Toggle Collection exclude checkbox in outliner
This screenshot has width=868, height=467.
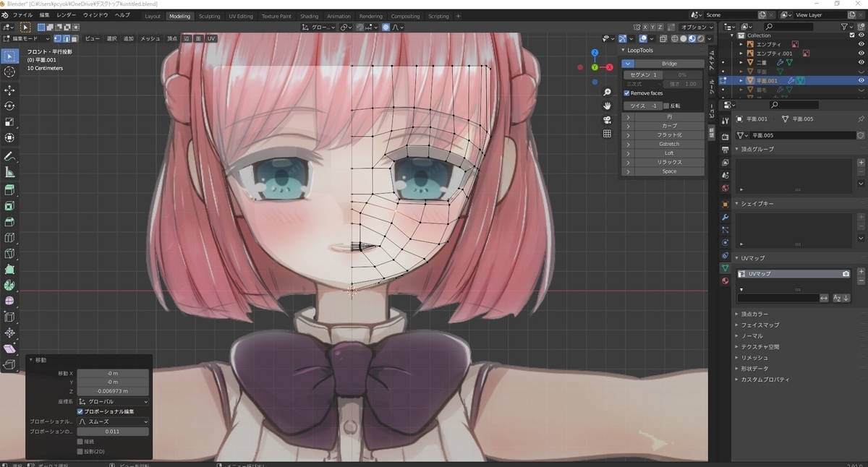[851, 35]
